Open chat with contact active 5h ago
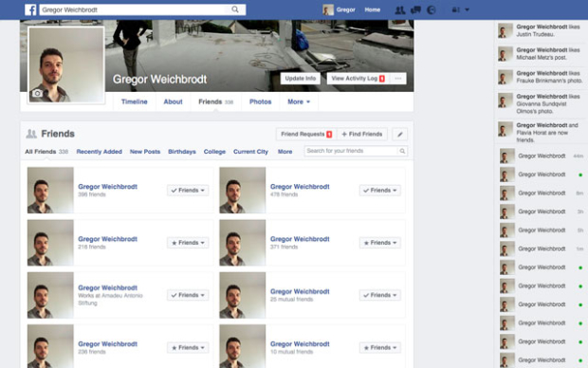This screenshot has height=368, width=588. (x=542, y=230)
